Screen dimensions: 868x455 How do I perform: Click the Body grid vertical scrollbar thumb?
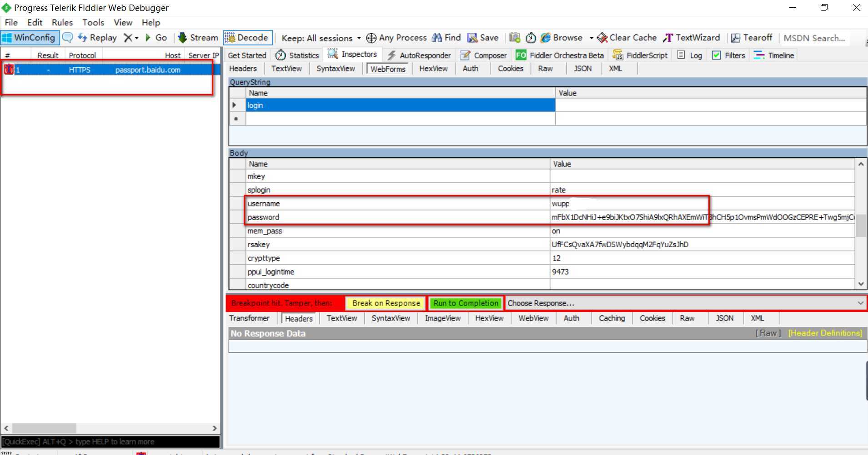860,225
